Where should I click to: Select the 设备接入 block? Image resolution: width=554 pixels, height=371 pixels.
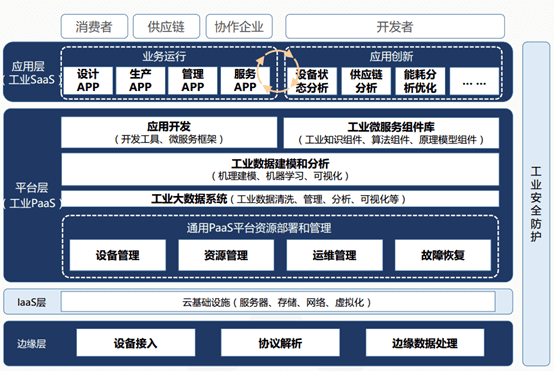pos(136,343)
